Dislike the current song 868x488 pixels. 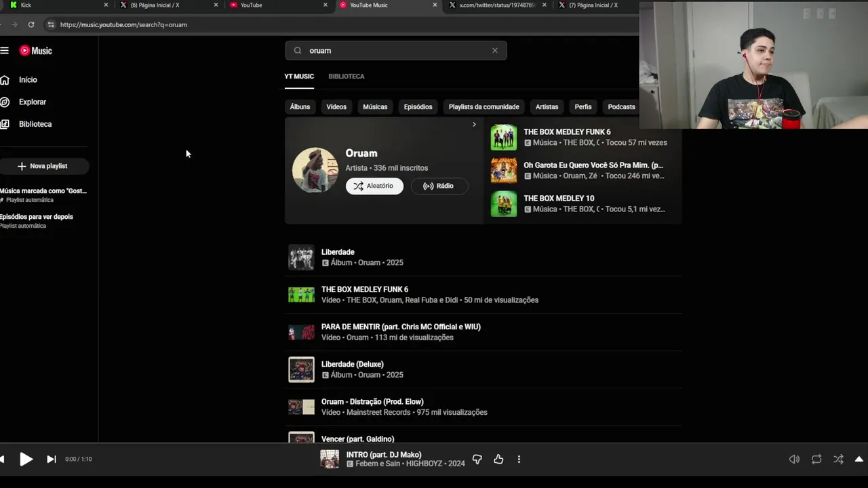click(477, 460)
